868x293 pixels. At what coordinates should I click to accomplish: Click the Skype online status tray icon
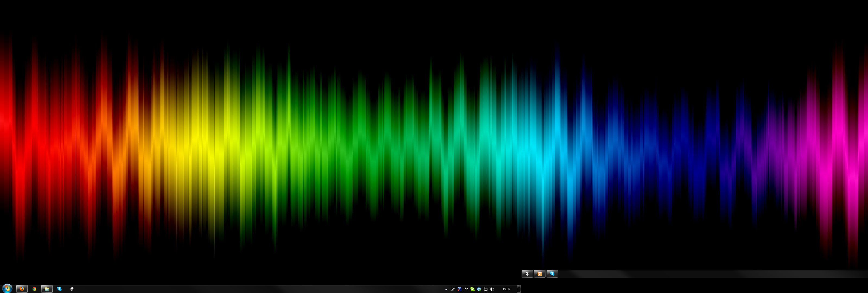[473, 289]
